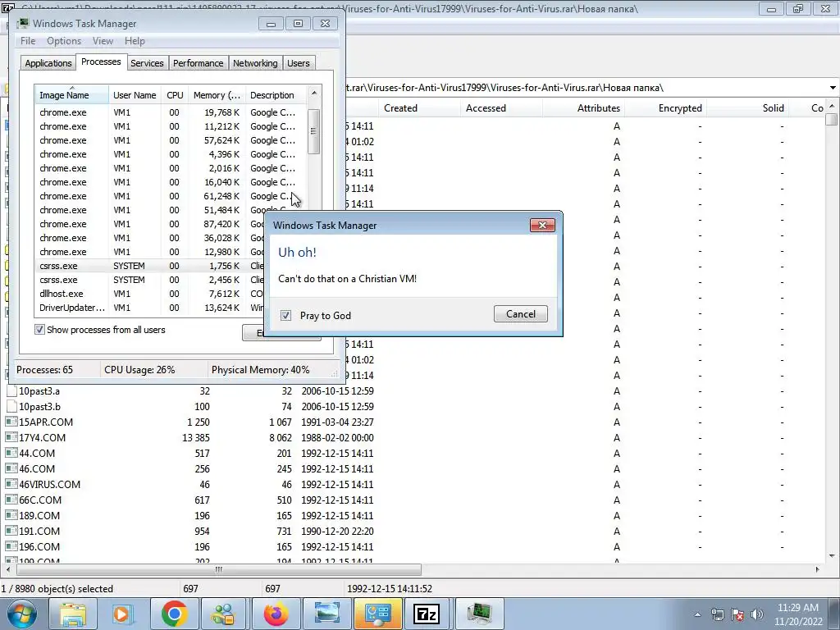Sort processes by Image Name column
The image size is (840, 630).
[71, 94]
